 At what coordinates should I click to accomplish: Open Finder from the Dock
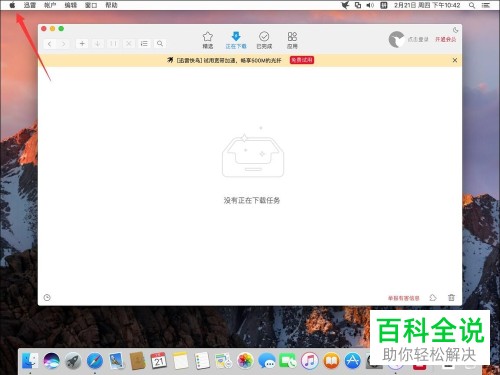pos(30,360)
